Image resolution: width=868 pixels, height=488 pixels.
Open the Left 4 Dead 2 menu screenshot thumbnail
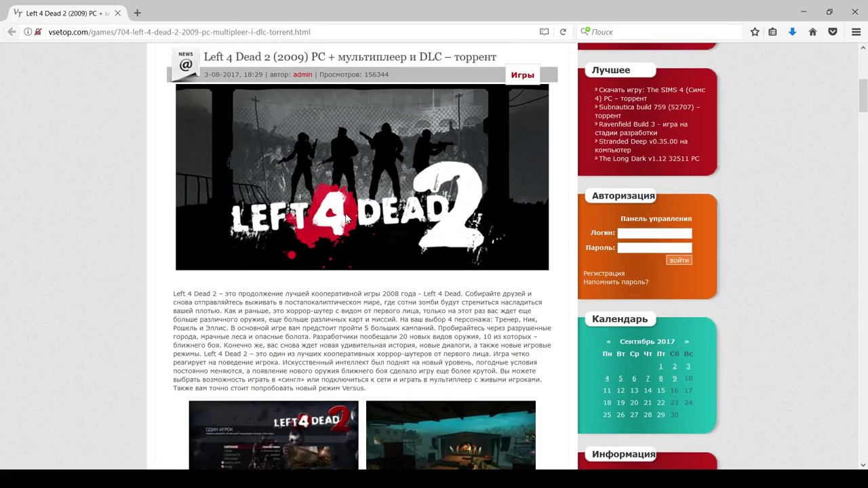pos(273,435)
